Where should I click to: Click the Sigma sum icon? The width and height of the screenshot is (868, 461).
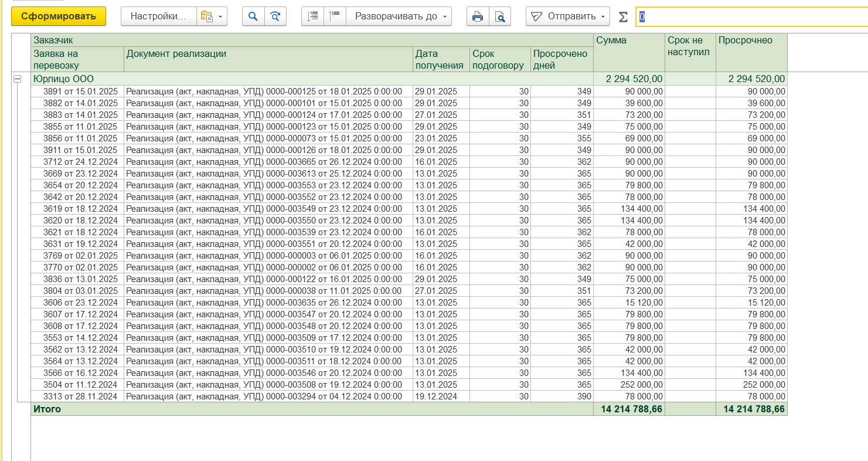pos(623,17)
